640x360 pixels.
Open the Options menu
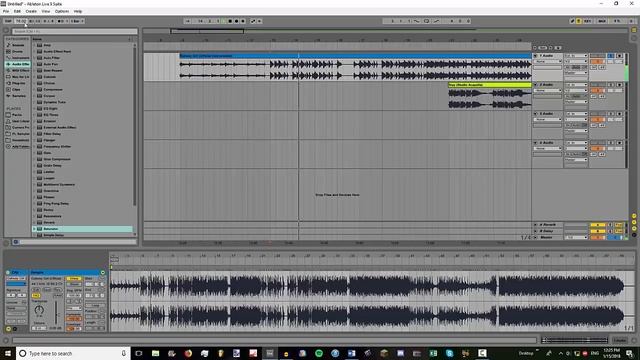[62, 11]
